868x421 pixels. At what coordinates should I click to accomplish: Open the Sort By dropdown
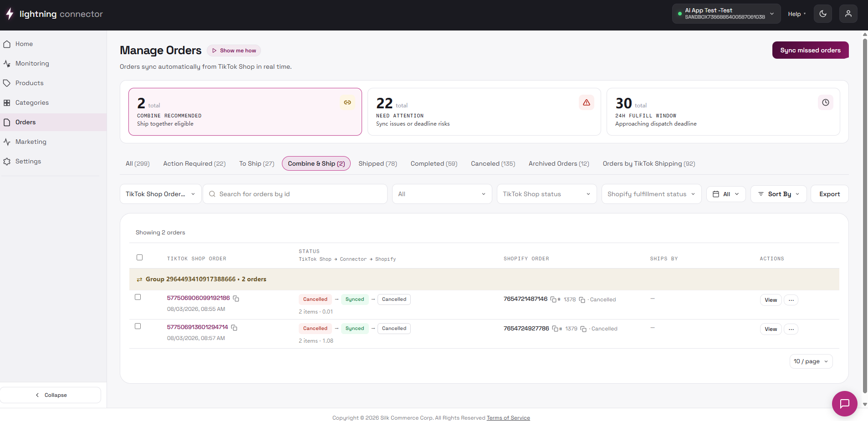[779, 194]
